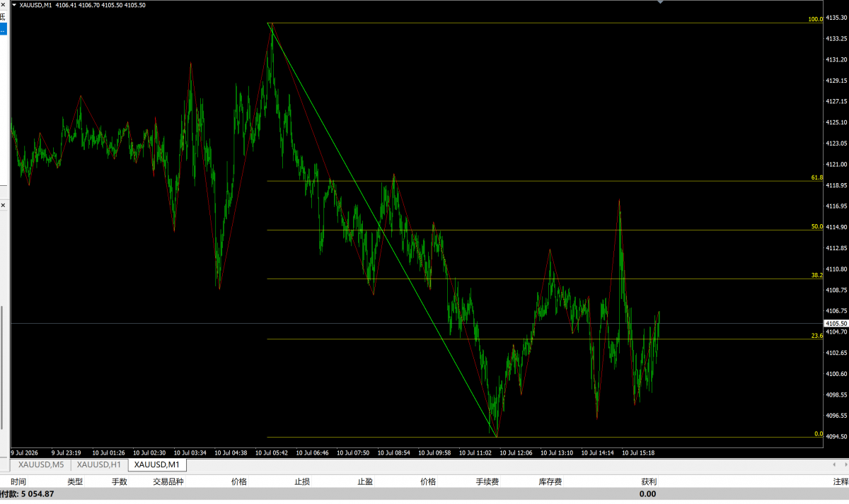Click the 手数 column header
Image resolution: width=849 pixels, height=504 pixels.
click(119, 482)
